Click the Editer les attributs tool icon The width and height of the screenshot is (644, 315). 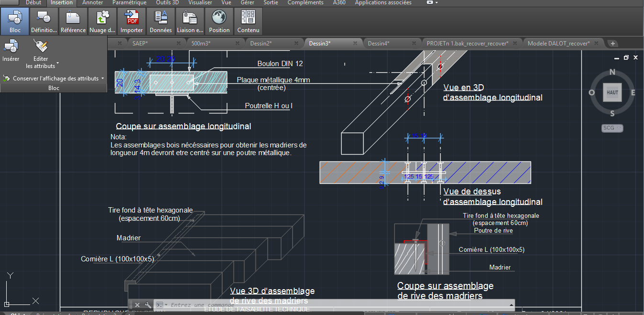pyautogui.click(x=41, y=46)
